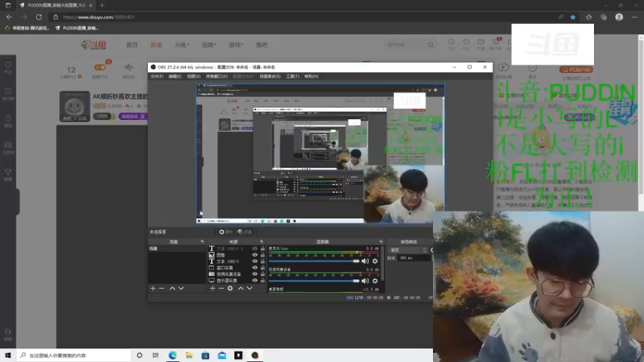Move source down with the Sources down arrow

pos(250,289)
